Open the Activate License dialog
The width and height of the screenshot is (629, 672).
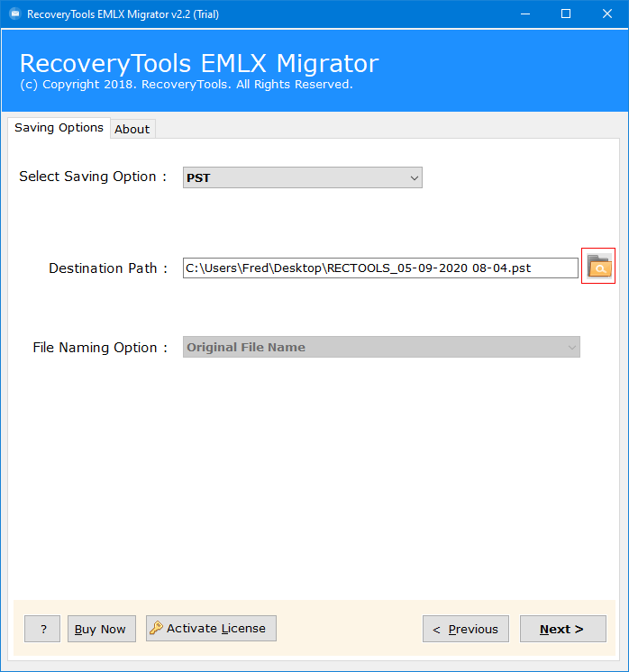click(x=211, y=628)
